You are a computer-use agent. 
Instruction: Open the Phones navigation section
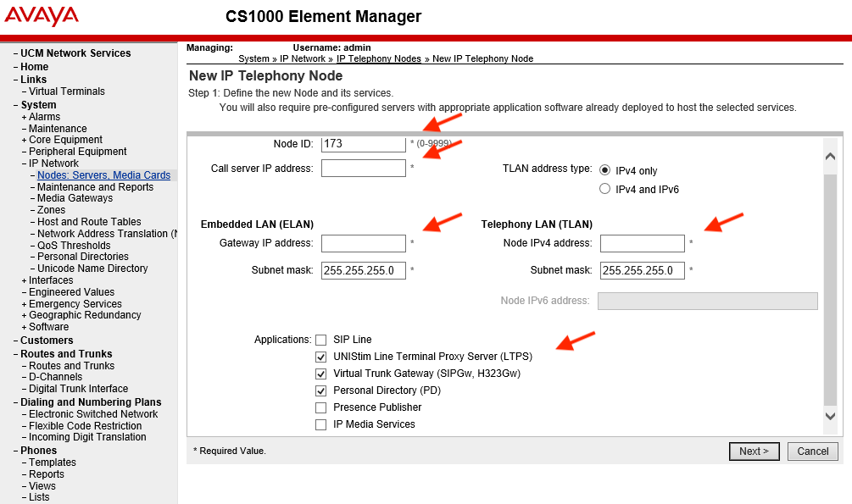tap(39, 451)
